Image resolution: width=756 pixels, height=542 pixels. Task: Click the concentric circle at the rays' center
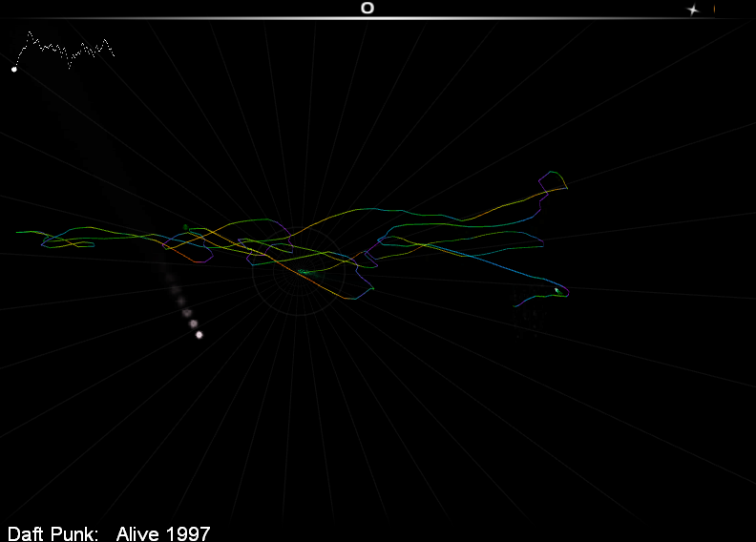[x=299, y=272]
